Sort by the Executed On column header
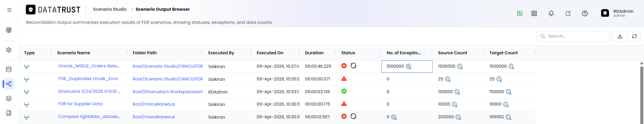 coord(270,53)
